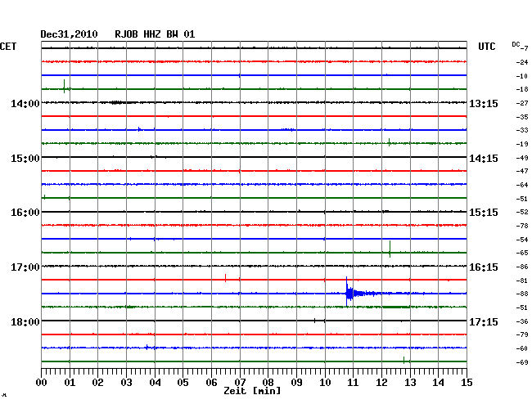
Task: Click the 15:15 UTC time label
Action: [x=484, y=213]
